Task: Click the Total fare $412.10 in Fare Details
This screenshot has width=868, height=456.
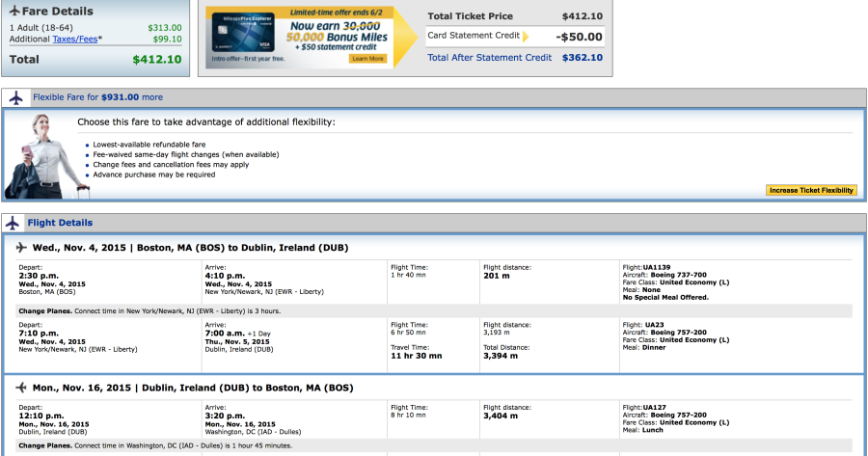Action: point(156,60)
